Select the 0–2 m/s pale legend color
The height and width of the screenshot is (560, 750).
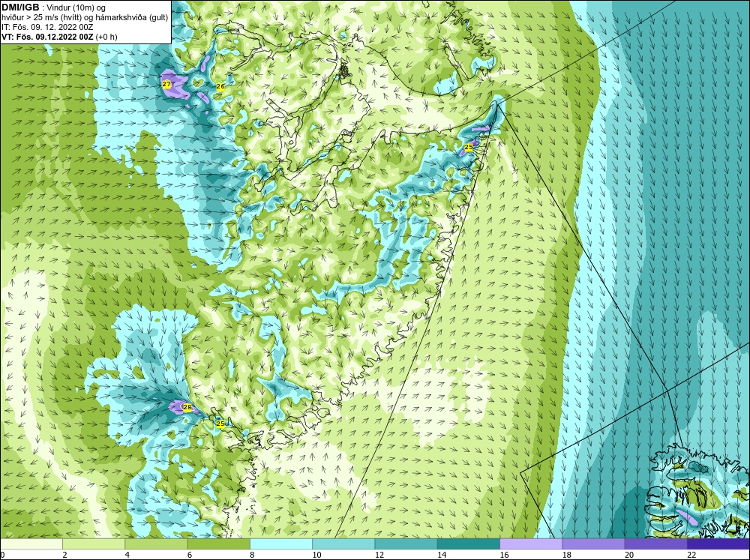click(x=31, y=544)
